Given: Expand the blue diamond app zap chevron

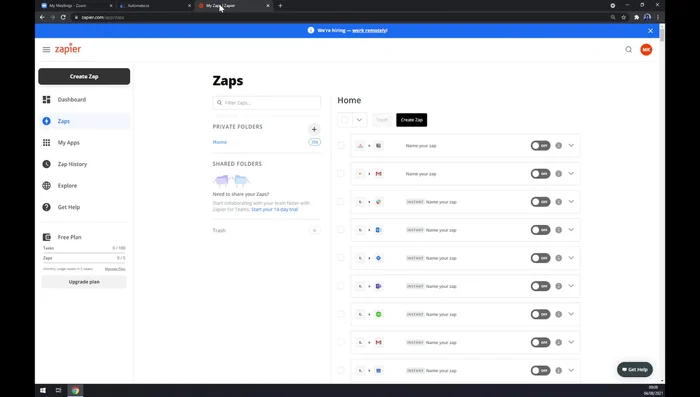Looking at the screenshot, I should point(571,258).
